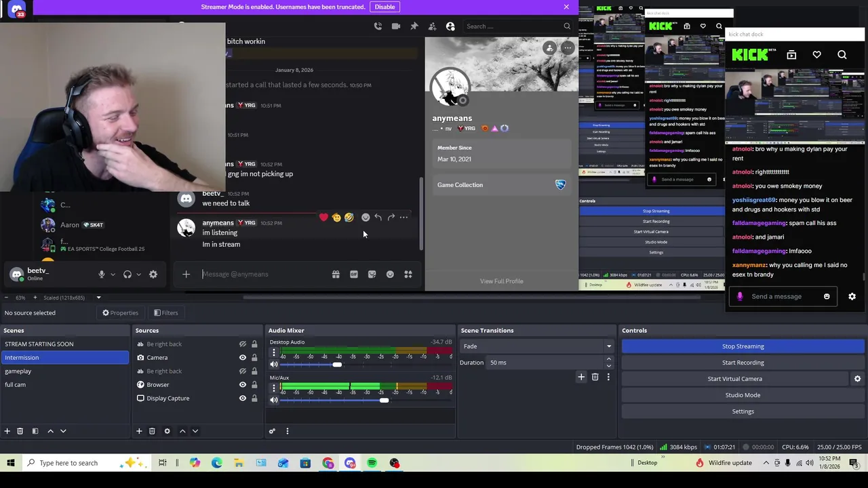The image size is (868, 488).
Task: React with red heart emoji
Action: [323, 218]
